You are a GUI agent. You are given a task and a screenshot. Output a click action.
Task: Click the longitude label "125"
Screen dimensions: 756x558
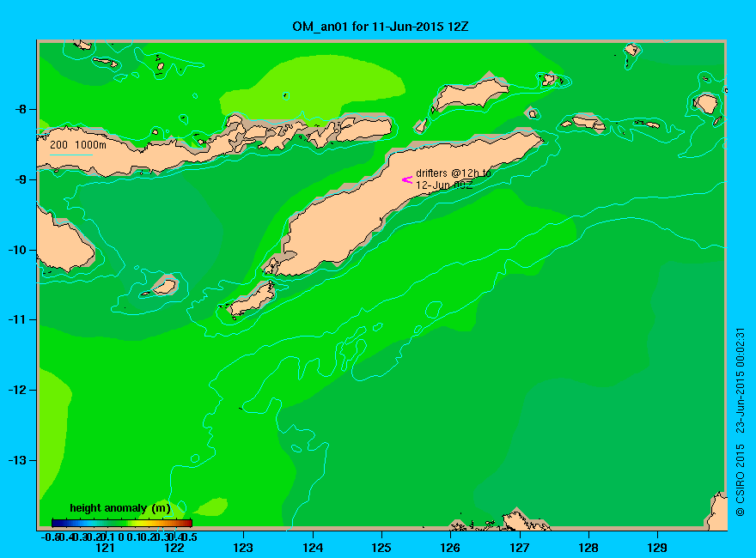pos(381,548)
